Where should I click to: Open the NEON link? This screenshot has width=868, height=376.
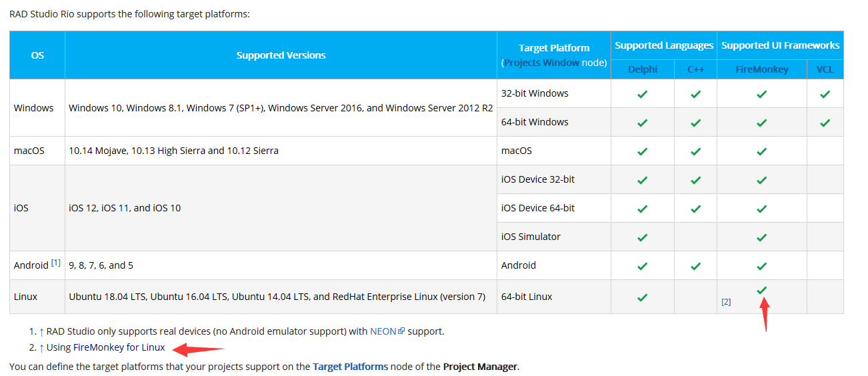tap(383, 331)
